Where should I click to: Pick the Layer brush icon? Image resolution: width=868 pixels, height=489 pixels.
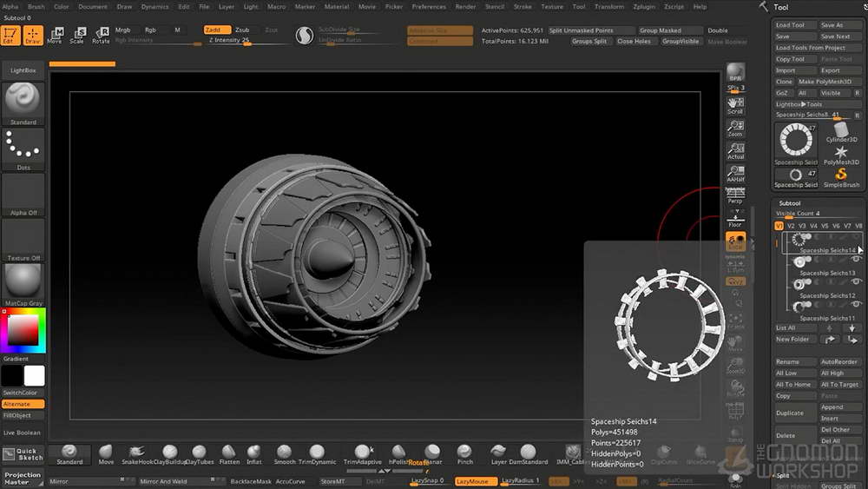pos(498,454)
